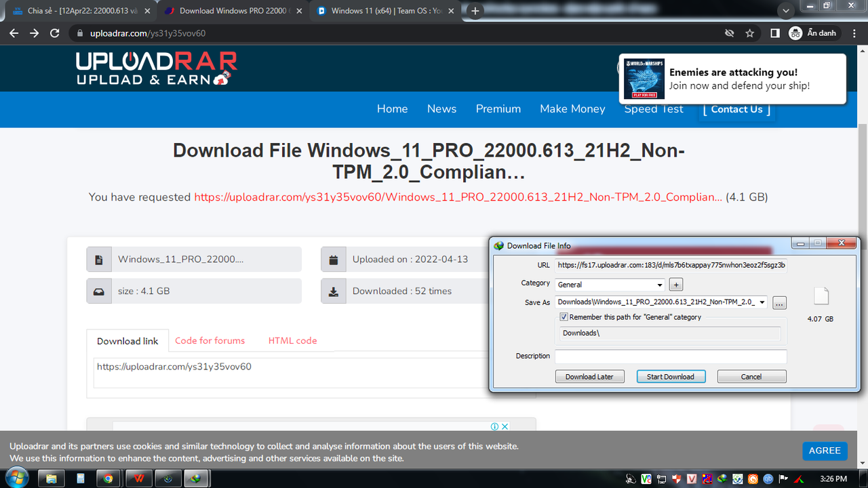Browse for save location with ellipsis button
868x488 pixels.
pyautogui.click(x=779, y=303)
